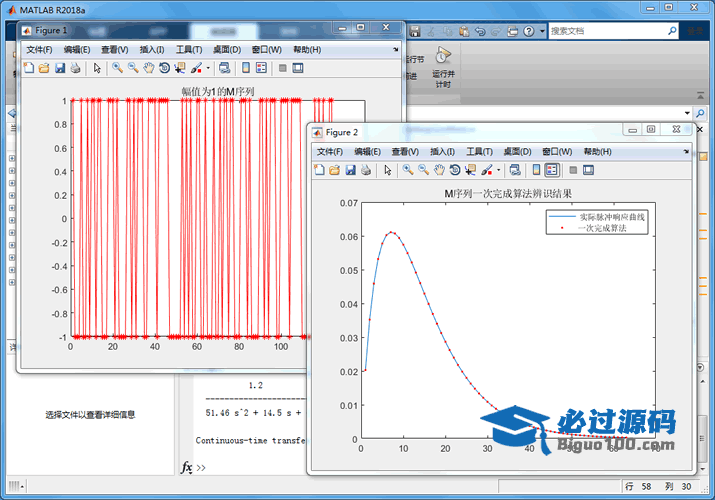Toggle Edit Plot arrow in Figure 2 toolbar
715x500 pixels.
point(388,170)
